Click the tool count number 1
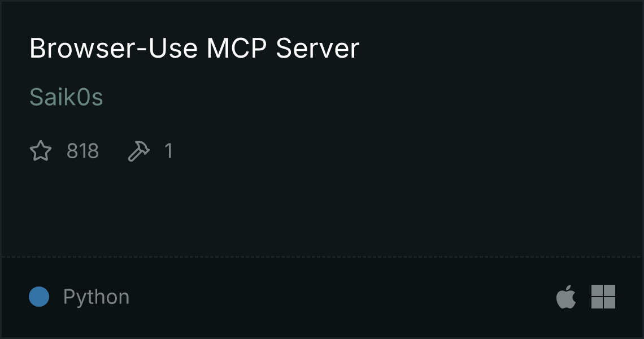The height and width of the screenshot is (339, 644). click(x=168, y=151)
